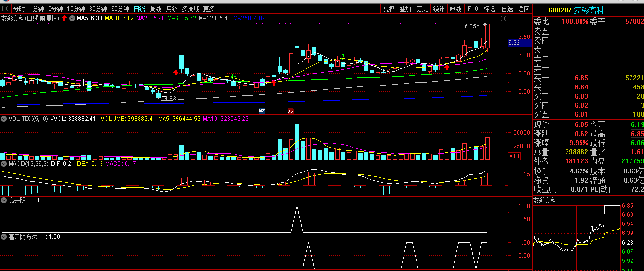
Task: Click the red up-arrow next to 安彩高科 title
Action: tap(64, 18)
